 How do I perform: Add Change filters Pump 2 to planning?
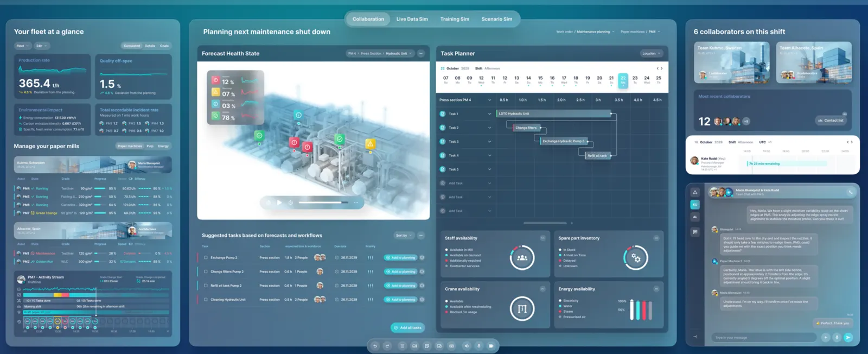(x=400, y=271)
